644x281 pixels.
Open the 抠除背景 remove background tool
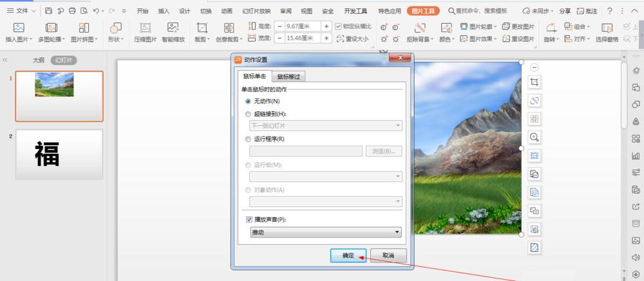[420, 28]
